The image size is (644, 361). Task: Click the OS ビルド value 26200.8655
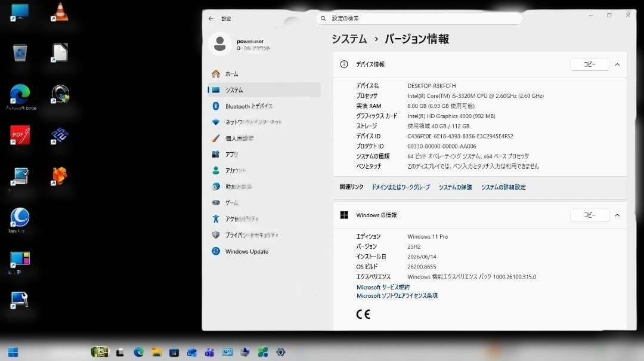422,267
